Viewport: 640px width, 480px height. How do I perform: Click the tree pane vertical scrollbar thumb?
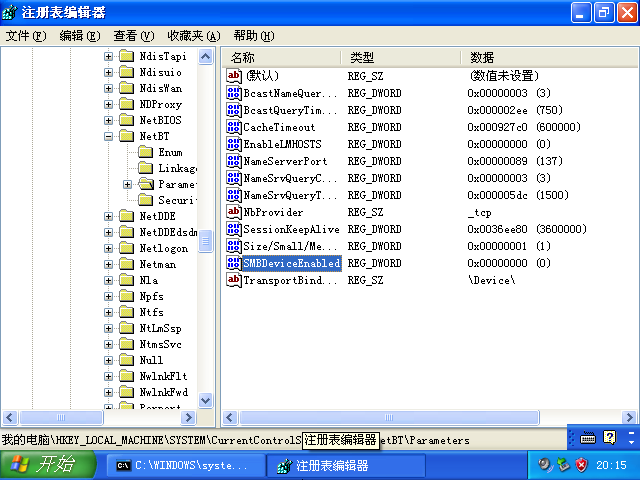click(205, 241)
